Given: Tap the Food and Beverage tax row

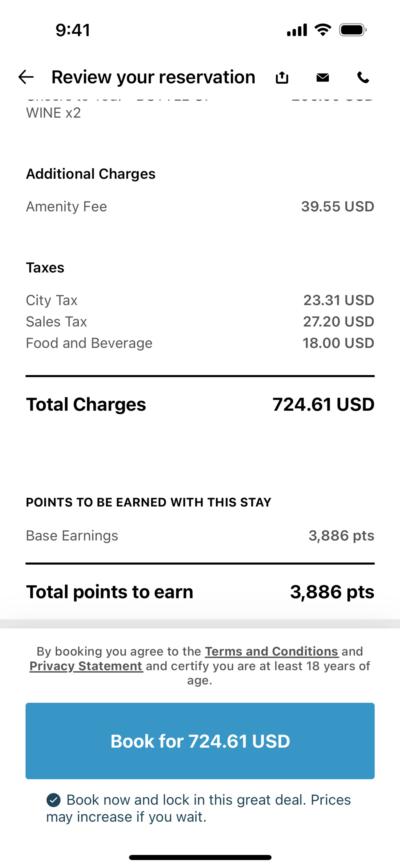Looking at the screenshot, I should [x=200, y=343].
